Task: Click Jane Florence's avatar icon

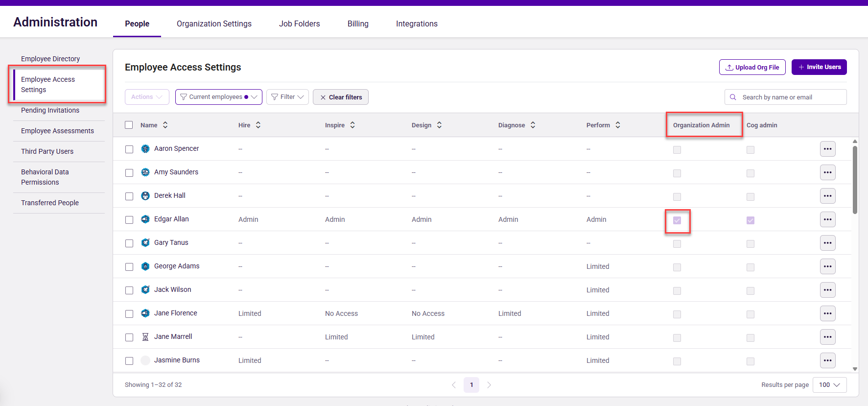Action: (145, 313)
